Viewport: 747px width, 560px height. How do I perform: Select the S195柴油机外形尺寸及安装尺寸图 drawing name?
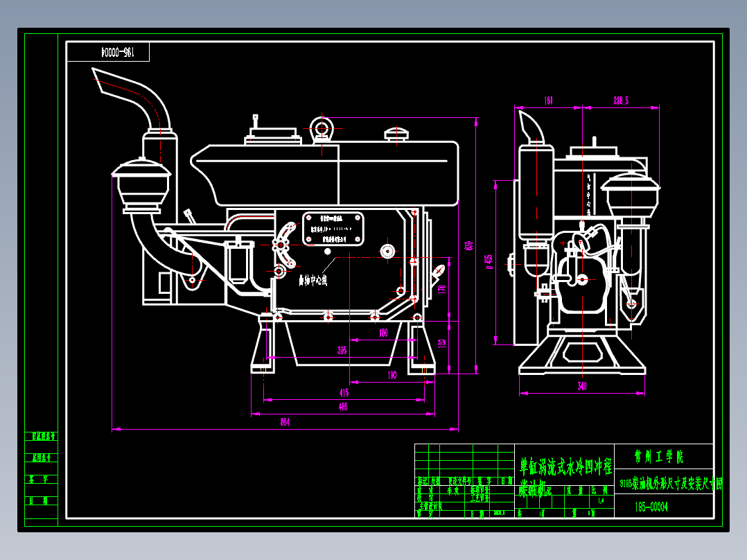tap(671, 484)
